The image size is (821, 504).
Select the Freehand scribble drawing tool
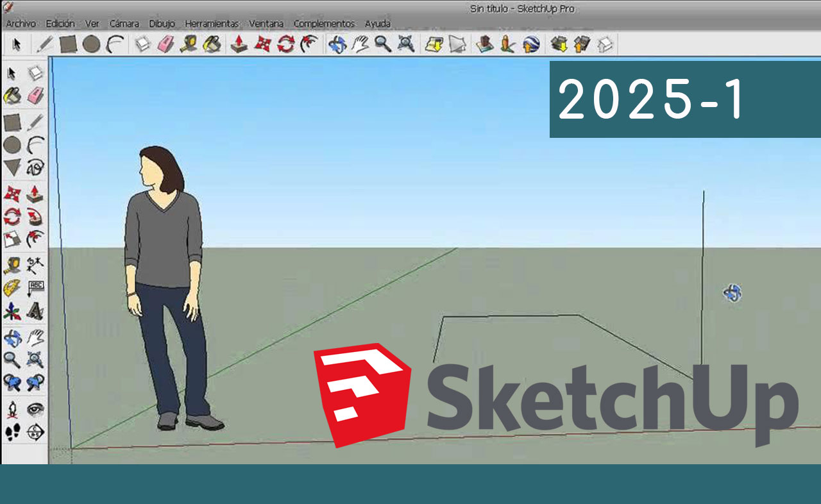coord(36,168)
